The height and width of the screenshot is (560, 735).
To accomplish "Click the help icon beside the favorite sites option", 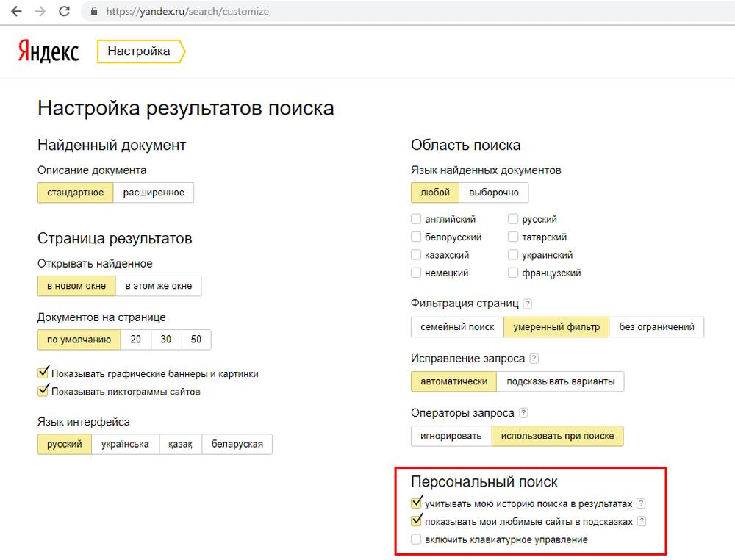I will pyautogui.click(x=641, y=521).
